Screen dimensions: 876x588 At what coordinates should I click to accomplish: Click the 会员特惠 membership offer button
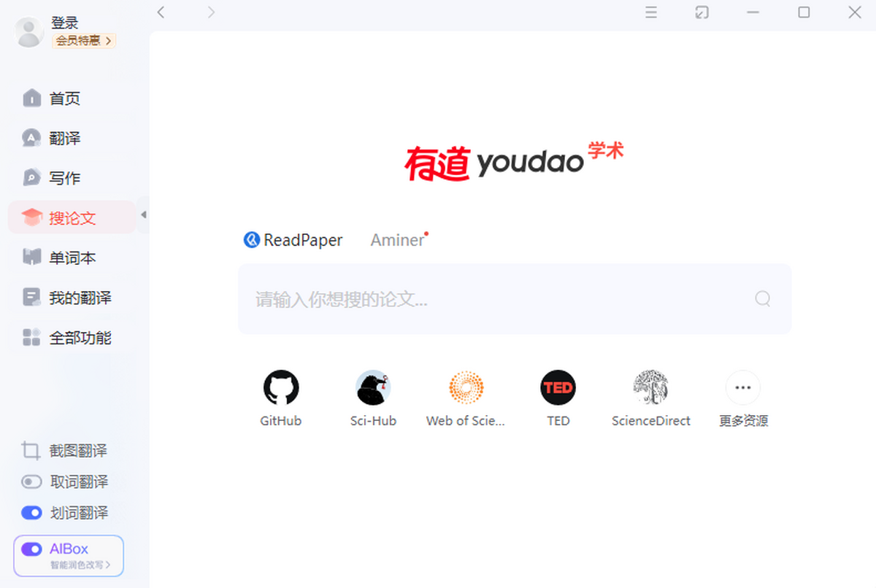[x=83, y=41]
